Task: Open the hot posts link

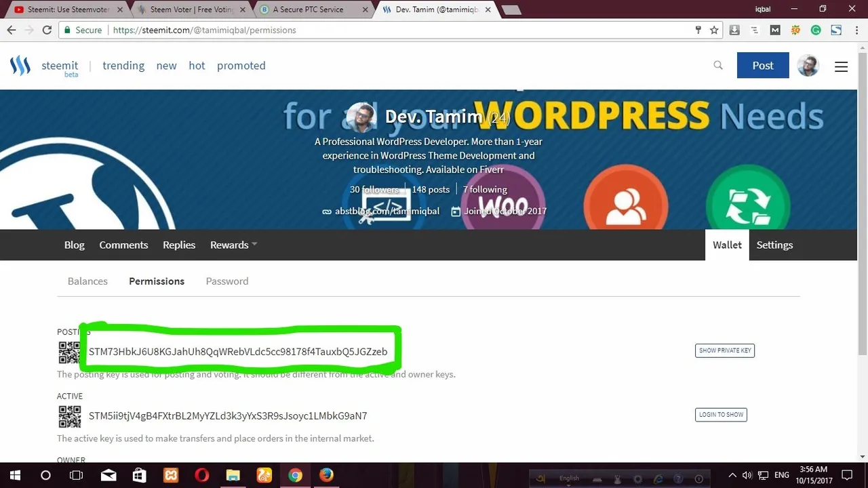Action: [197, 66]
